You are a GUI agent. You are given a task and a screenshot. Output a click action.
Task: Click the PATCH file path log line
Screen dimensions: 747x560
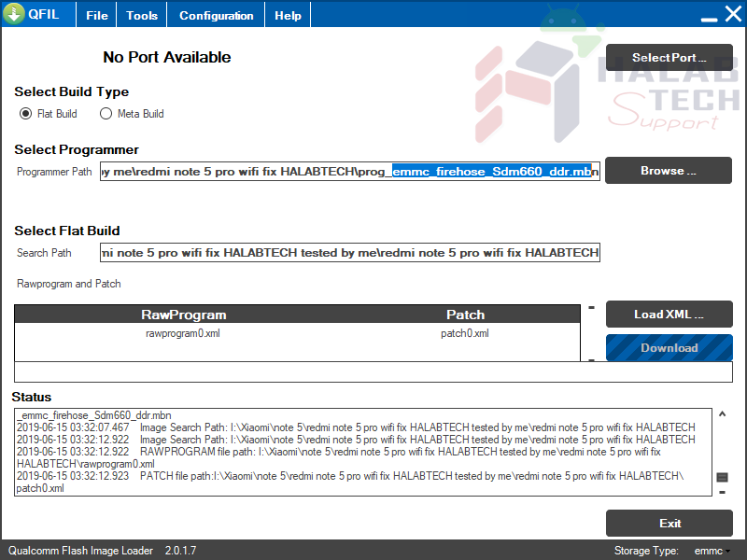350,482
